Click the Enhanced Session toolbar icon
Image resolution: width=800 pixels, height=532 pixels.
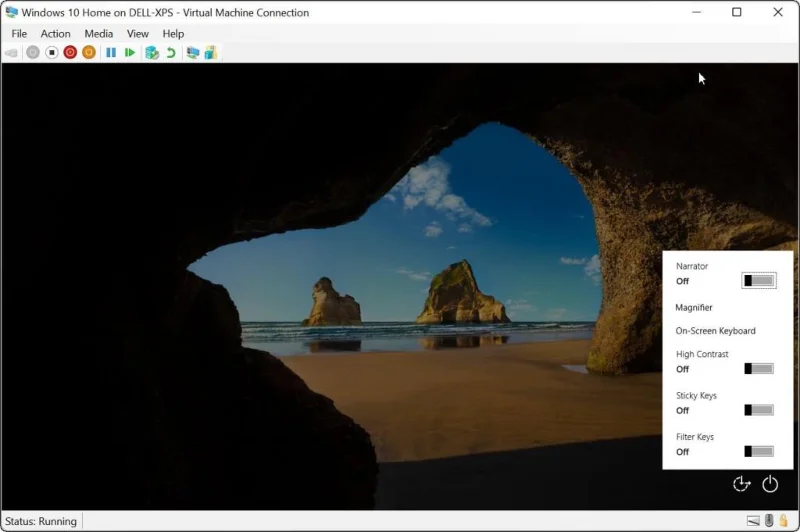tap(193, 53)
